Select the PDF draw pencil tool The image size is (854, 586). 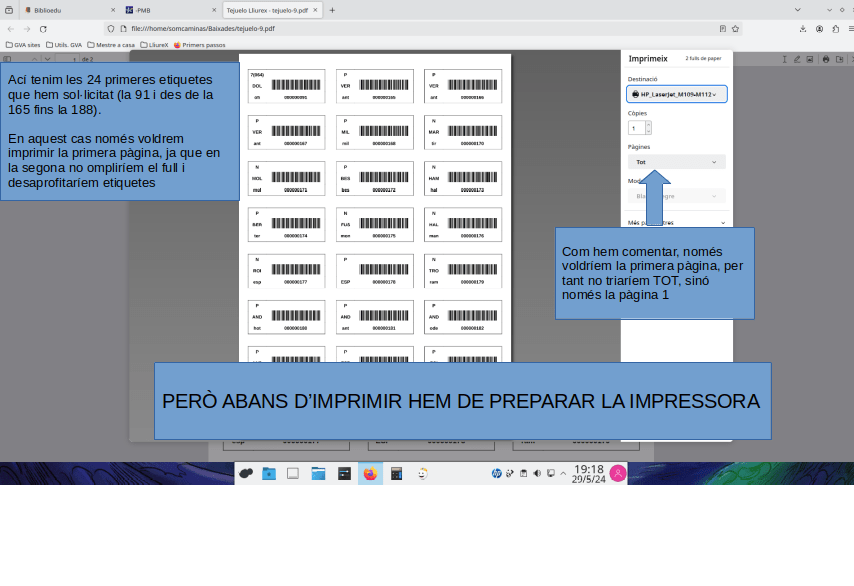[x=797, y=59]
